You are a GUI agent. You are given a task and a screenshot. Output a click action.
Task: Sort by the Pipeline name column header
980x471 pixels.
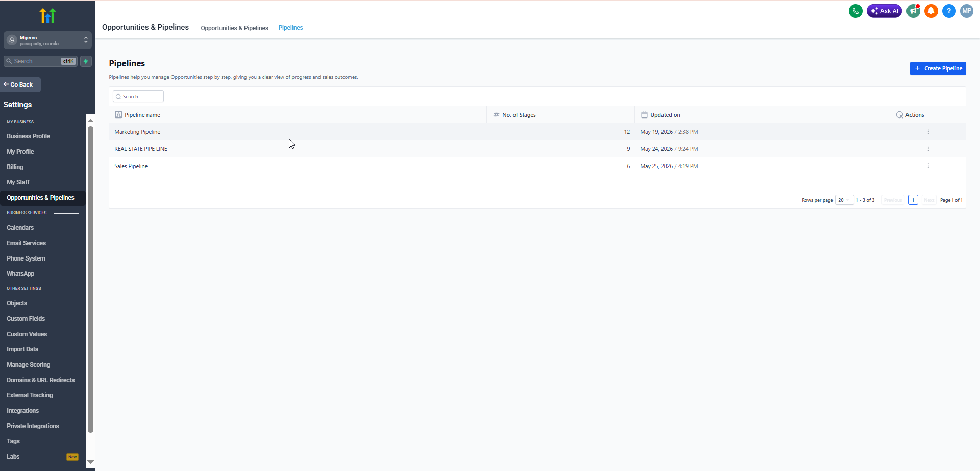click(x=142, y=115)
